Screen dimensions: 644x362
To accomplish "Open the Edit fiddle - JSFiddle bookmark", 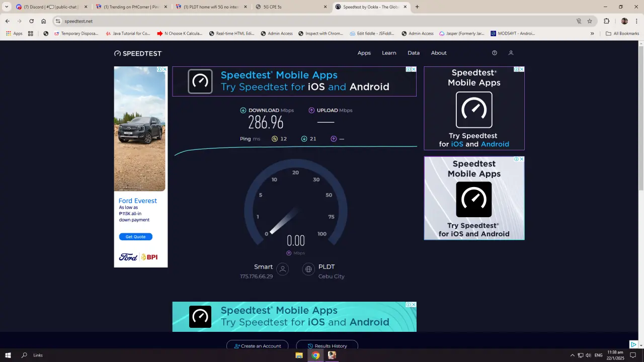I will pos(372,34).
